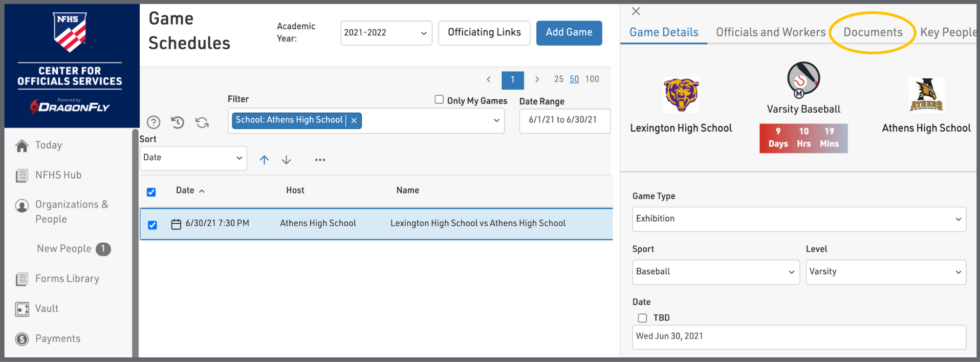Switch to the Documents tab

coord(873,32)
